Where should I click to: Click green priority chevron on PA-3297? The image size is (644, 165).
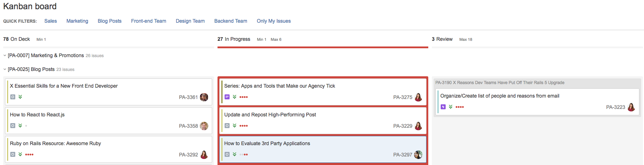coord(235,154)
